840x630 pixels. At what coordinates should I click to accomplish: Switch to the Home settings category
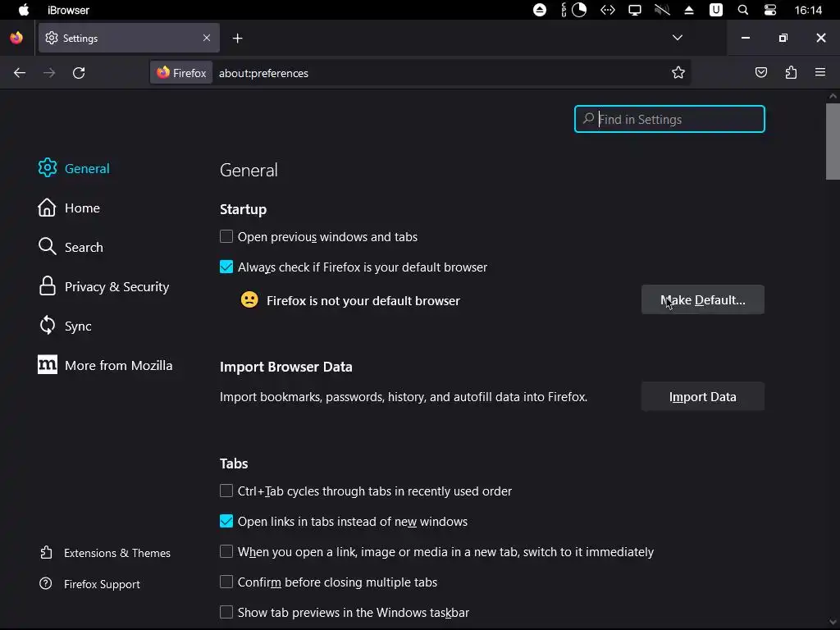82,208
